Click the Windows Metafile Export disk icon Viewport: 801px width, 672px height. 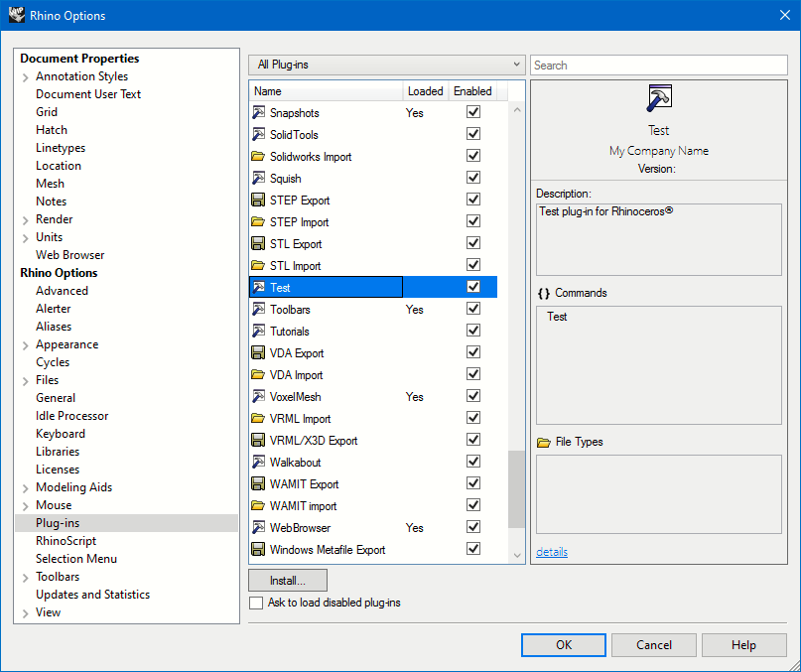coord(258,549)
